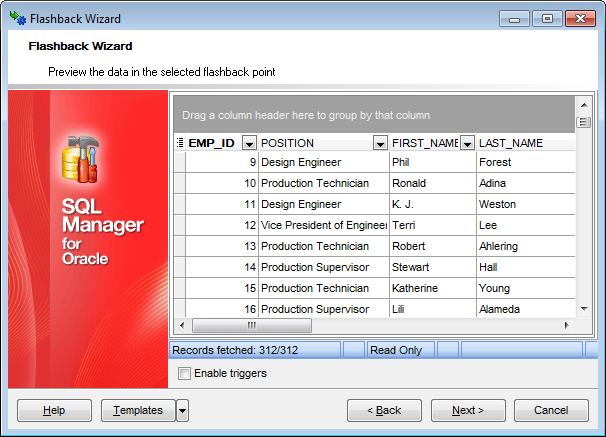Select the last name cell 'Young'
Viewport: 606px width, 437px height.
point(526,288)
